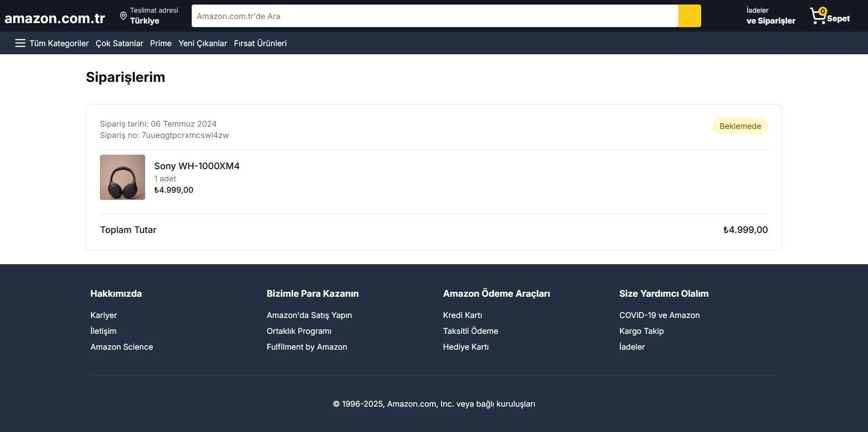This screenshot has width=868, height=432.
Task: Open the shopping cart icon
Action: click(x=818, y=16)
